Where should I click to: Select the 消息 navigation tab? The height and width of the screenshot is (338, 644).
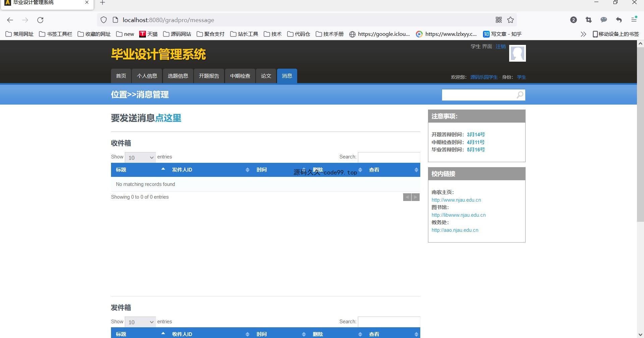click(287, 76)
